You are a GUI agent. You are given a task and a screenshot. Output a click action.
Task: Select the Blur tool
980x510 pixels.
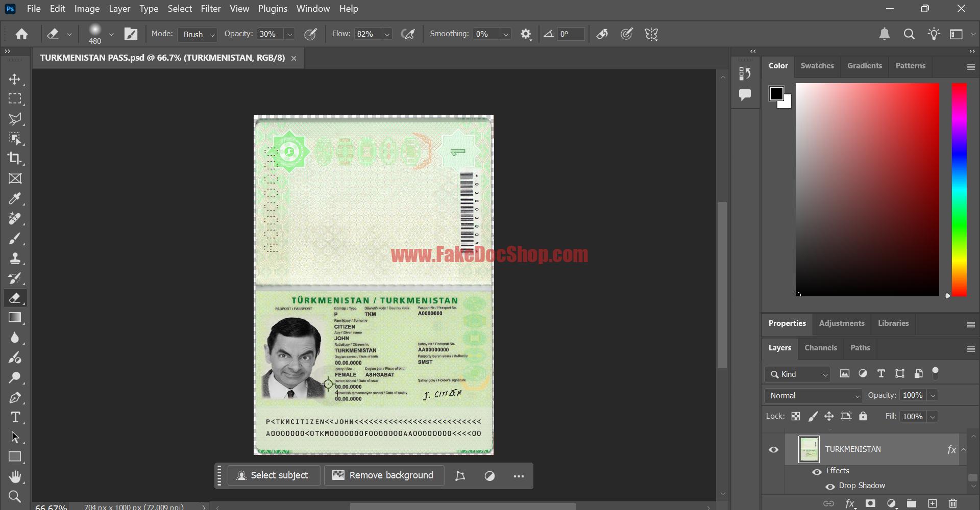pyautogui.click(x=15, y=338)
